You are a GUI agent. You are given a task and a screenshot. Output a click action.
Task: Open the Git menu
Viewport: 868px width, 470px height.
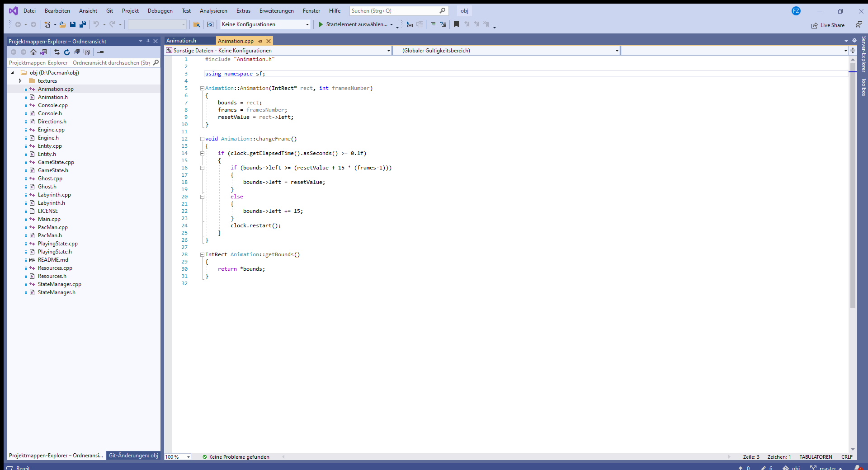tap(109, 10)
